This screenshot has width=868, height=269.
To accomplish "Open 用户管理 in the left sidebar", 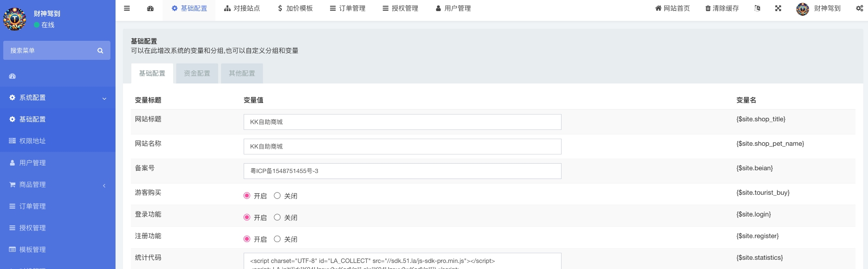I will click(x=58, y=163).
